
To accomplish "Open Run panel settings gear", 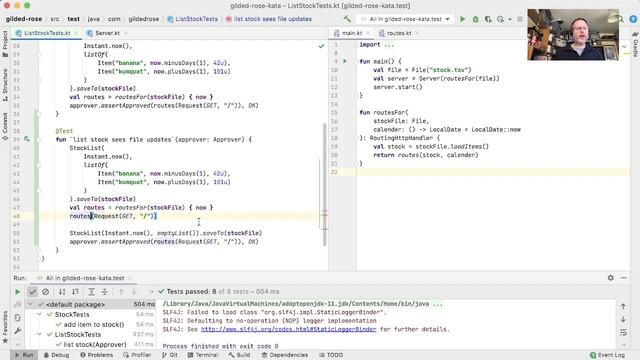I will [x=611, y=278].
